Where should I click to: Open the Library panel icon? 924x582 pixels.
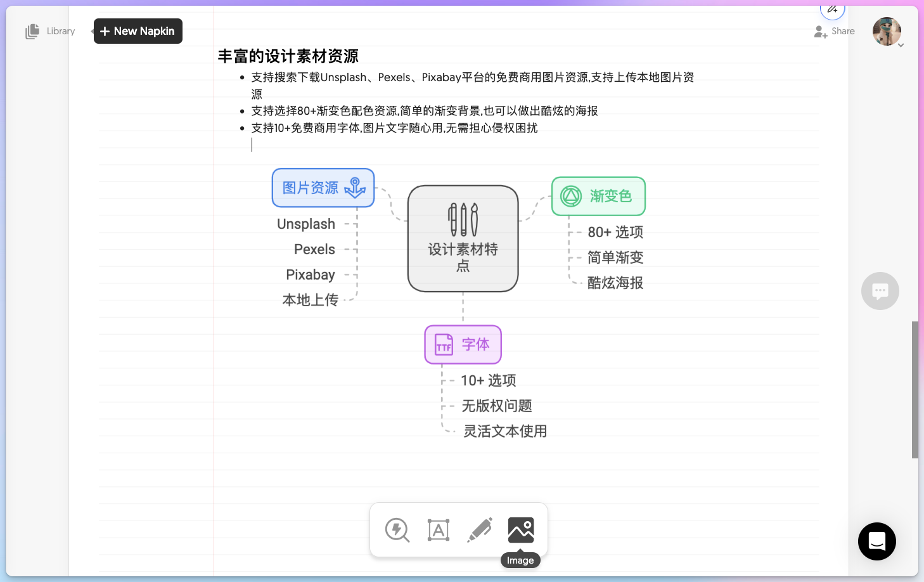32,31
